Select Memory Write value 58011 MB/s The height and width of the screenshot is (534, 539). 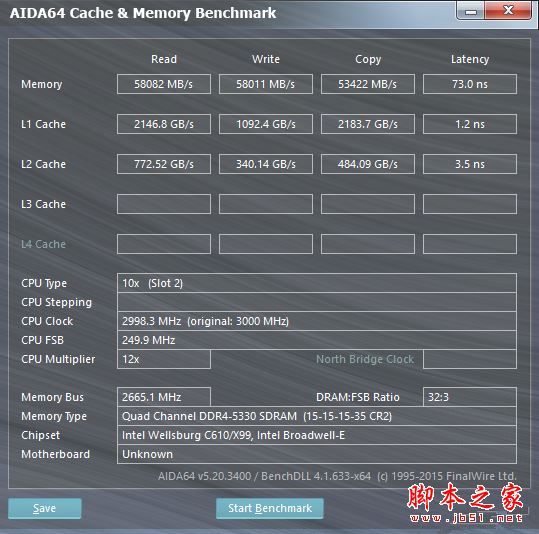266,84
